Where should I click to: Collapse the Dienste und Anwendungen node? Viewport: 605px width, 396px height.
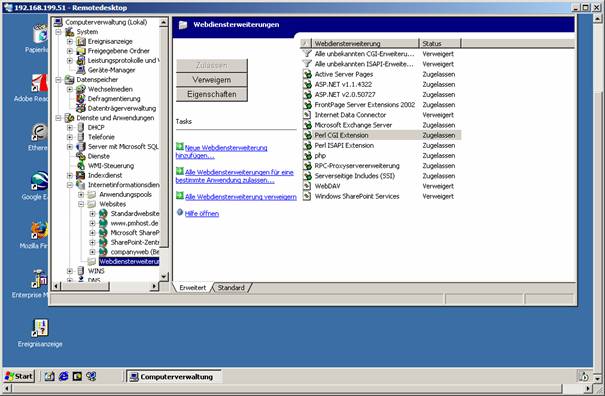pyautogui.click(x=58, y=118)
